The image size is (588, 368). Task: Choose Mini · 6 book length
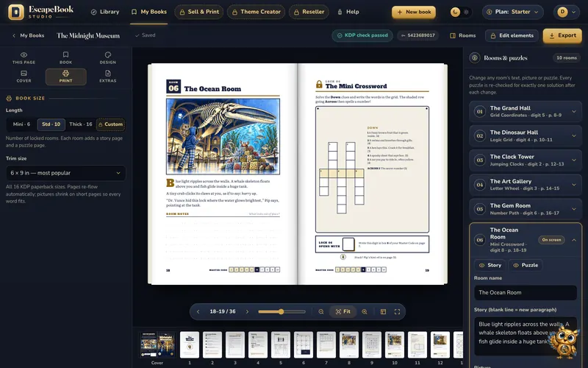[21, 124]
